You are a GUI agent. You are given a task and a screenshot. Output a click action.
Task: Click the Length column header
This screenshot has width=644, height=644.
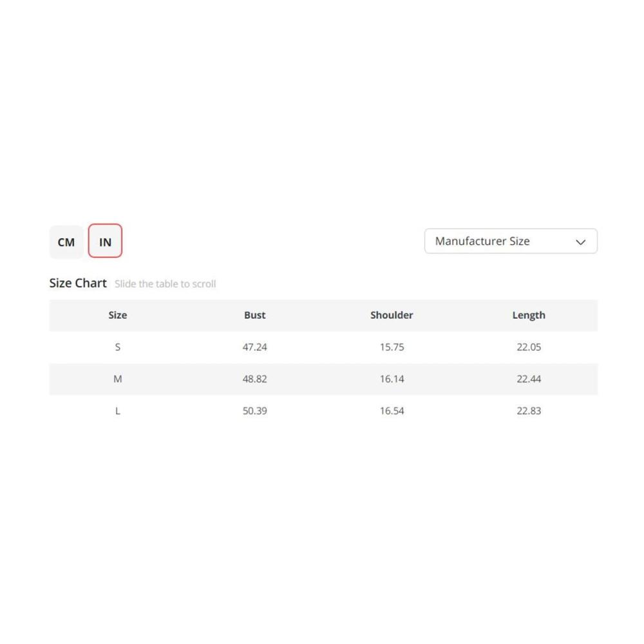[529, 315]
